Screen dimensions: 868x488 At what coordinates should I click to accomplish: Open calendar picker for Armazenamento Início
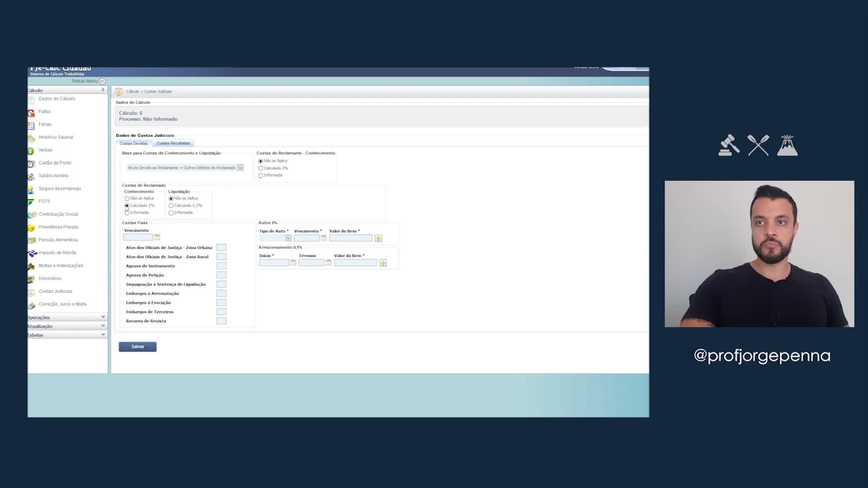tap(293, 262)
